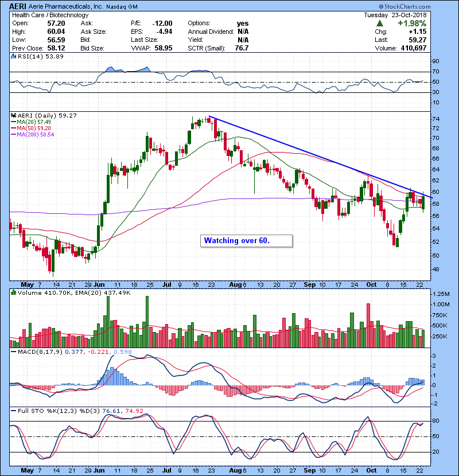Screen dimensions: 459x476
Task: Click the 'Watching over 60.' annotation box
Action: click(x=246, y=241)
